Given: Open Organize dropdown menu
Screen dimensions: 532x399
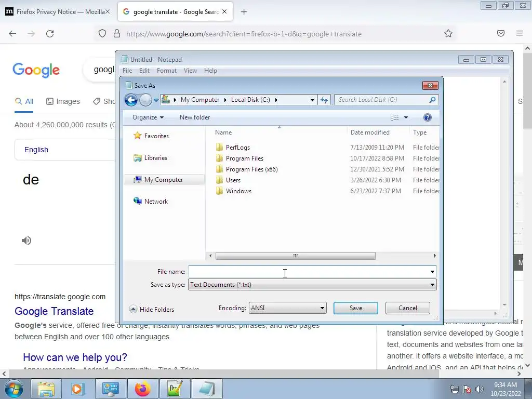Looking at the screenshot, I should 148,117.
